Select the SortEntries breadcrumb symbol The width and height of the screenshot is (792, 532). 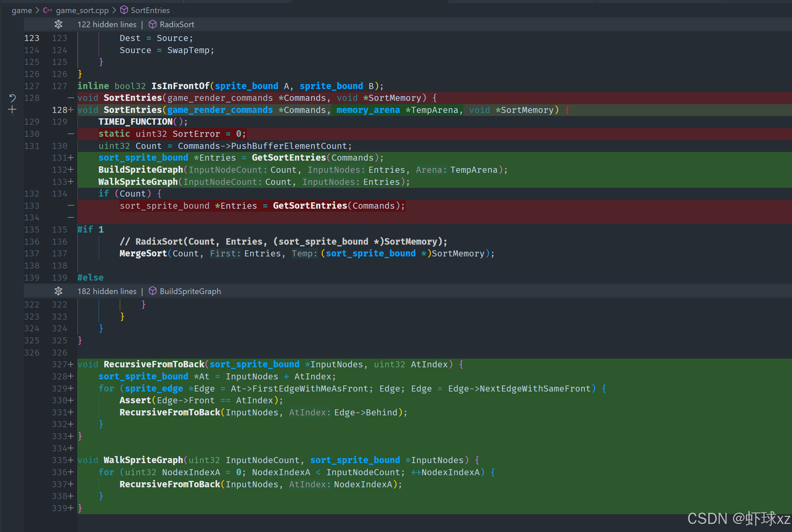tap(150, 10)
